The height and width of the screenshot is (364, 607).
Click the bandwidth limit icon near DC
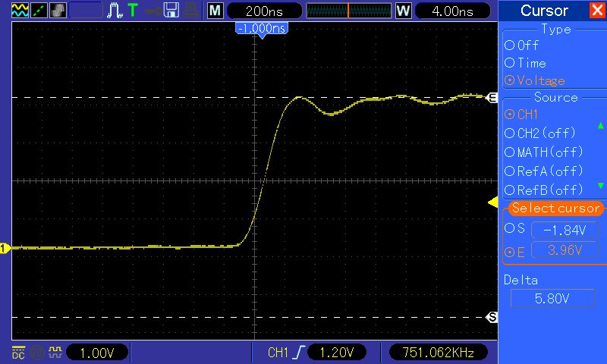[36, 353]
